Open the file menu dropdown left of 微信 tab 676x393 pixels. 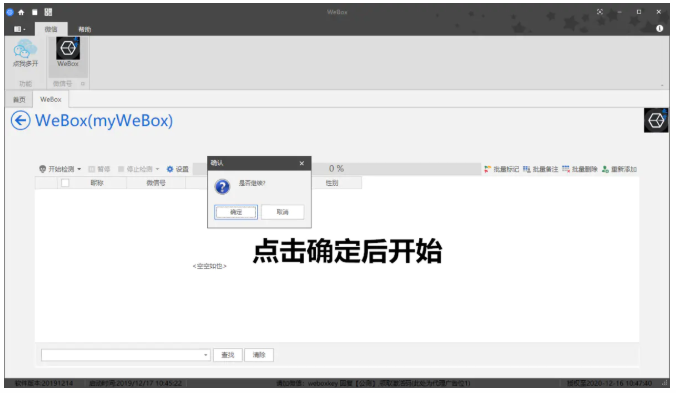(x=19, y=29)
